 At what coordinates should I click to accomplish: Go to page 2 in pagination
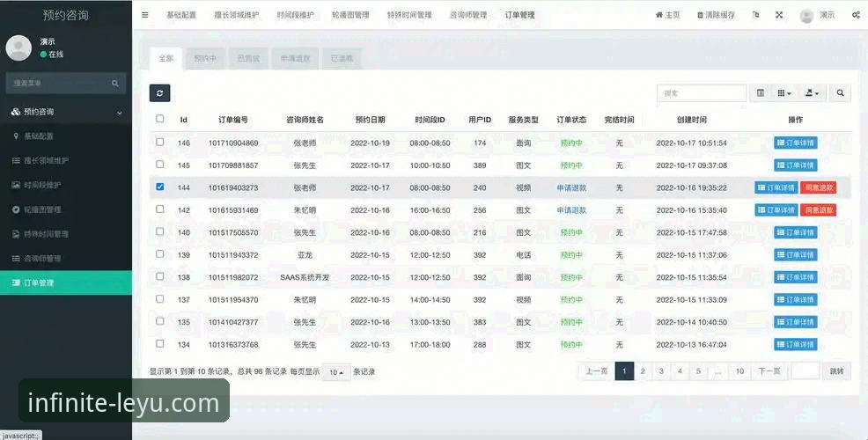click(x=643, y=371)
